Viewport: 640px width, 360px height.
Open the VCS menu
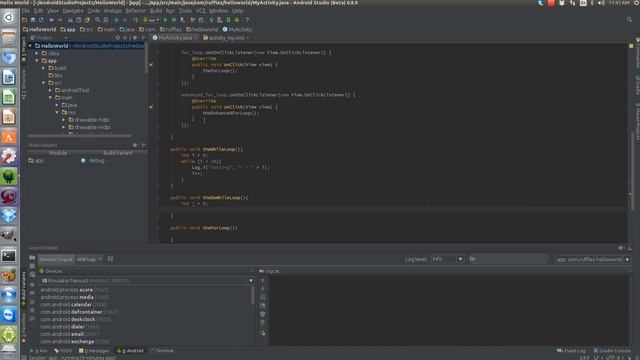tap(200, 11)
